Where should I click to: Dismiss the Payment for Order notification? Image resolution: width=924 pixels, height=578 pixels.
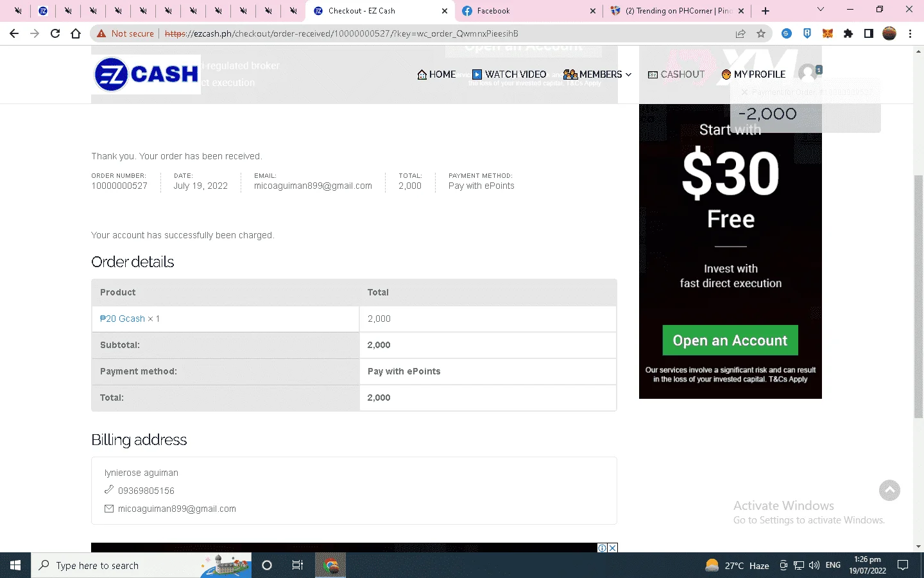[x=744, y=92]
